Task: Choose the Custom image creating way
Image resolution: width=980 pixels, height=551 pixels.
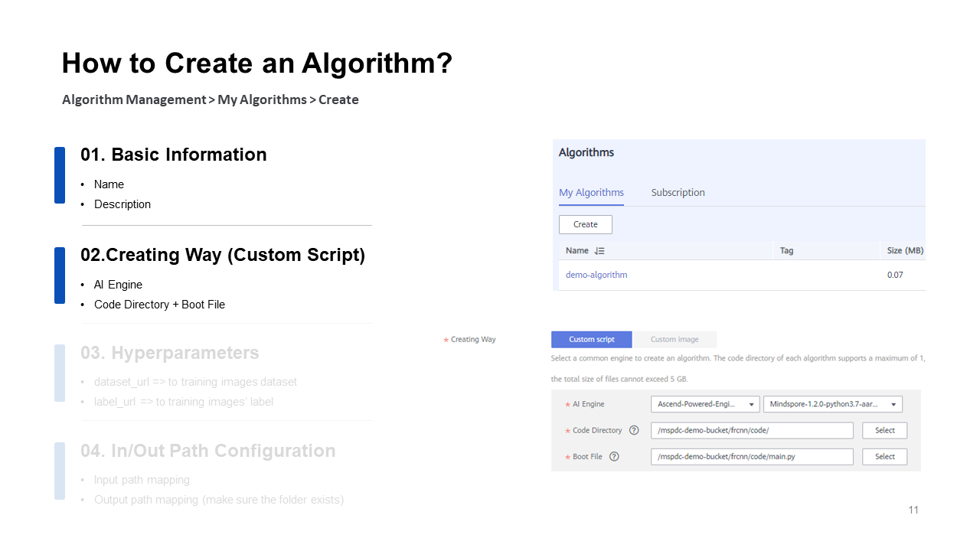Action: point(675,340)
